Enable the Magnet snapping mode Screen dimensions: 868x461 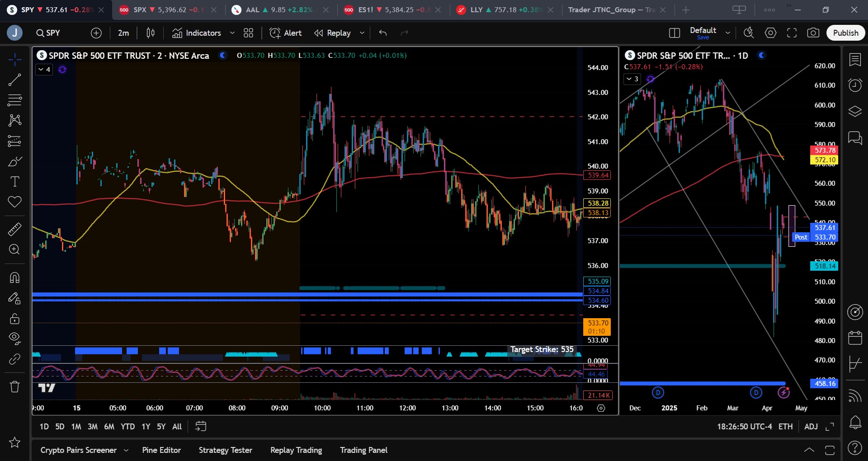[x=14, y=278]
